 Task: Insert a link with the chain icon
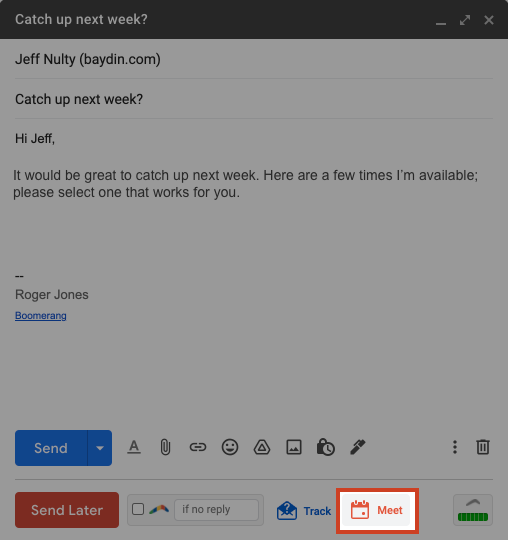(198, 447)
